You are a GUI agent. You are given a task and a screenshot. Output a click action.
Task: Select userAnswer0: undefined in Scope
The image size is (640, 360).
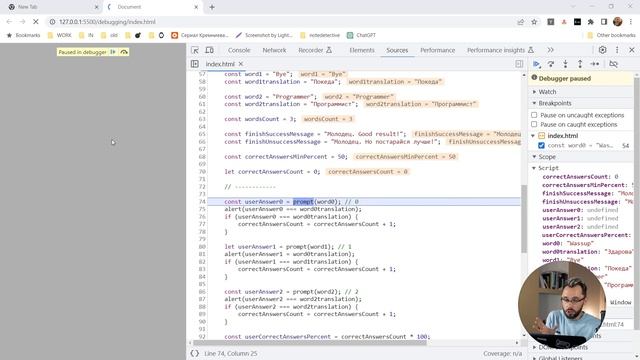tap(580, 210)
